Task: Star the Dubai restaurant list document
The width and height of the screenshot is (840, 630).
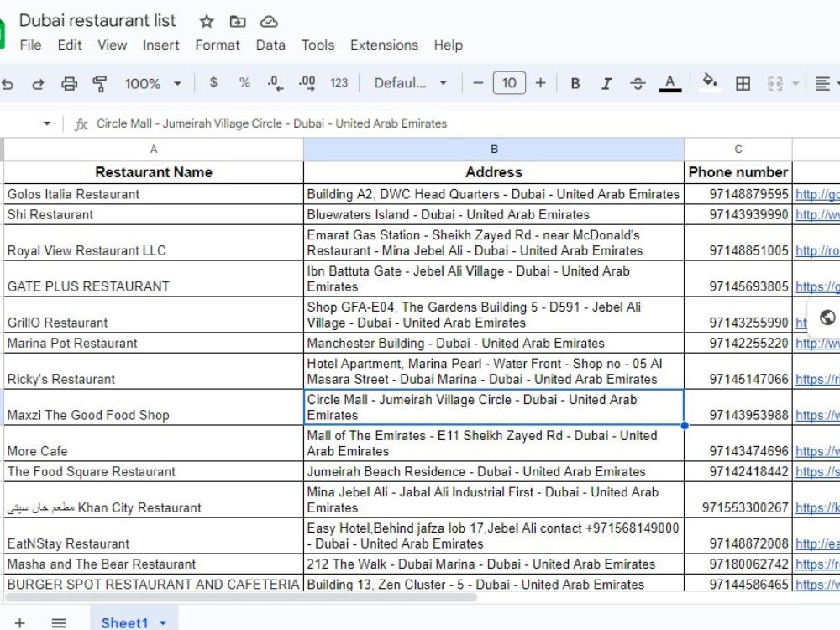Action: click(x=207, y=22)
